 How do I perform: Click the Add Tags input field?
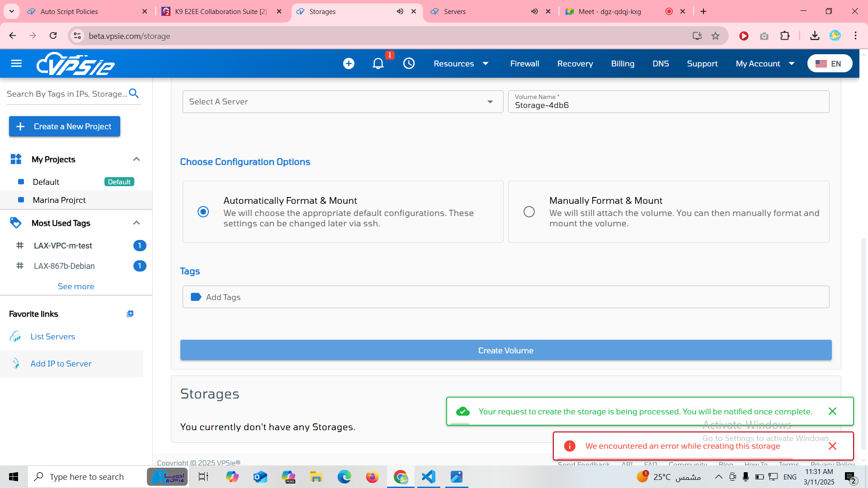click(505, 297)
